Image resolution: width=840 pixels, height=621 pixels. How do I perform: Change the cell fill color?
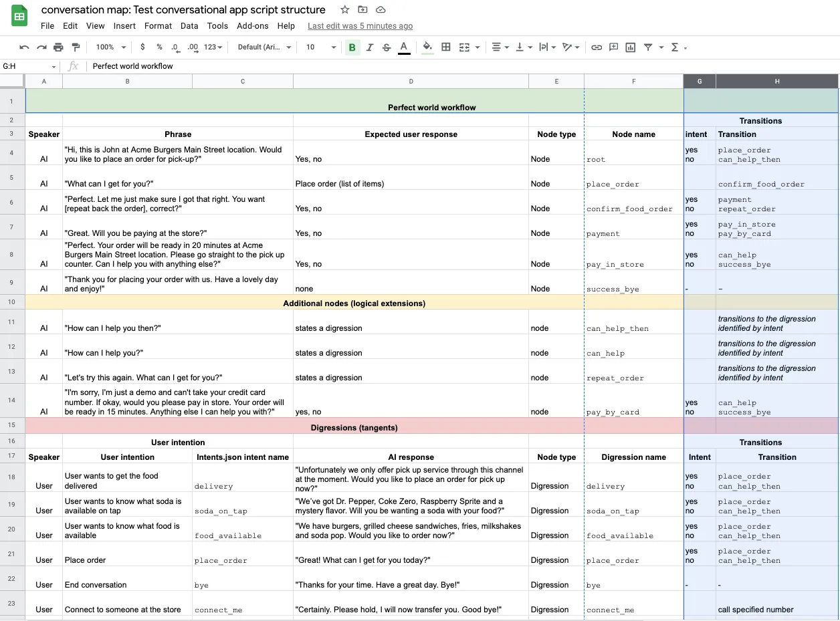427,47
